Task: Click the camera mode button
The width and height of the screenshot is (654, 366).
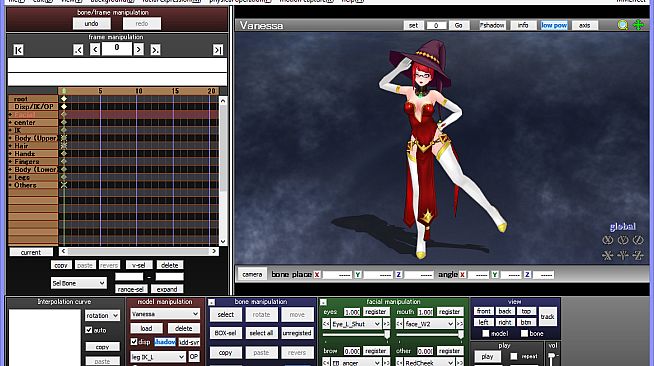Action: [x=252, y=274]
